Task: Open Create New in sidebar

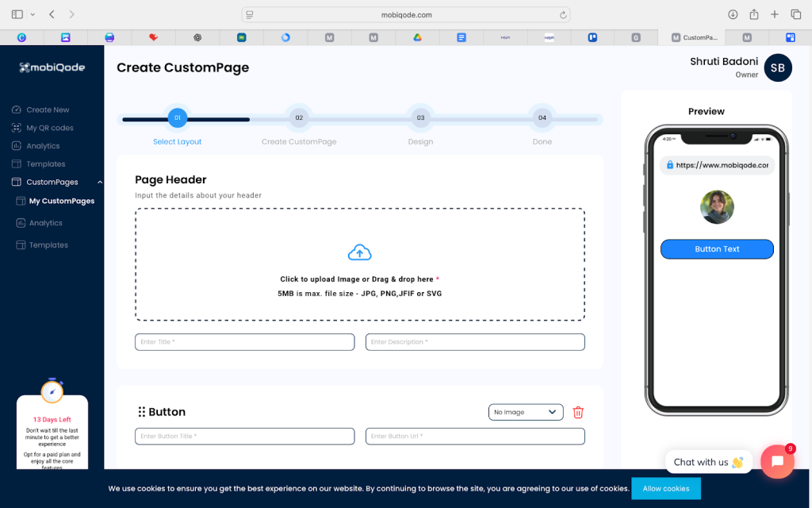Action: (x=48, y=110)
